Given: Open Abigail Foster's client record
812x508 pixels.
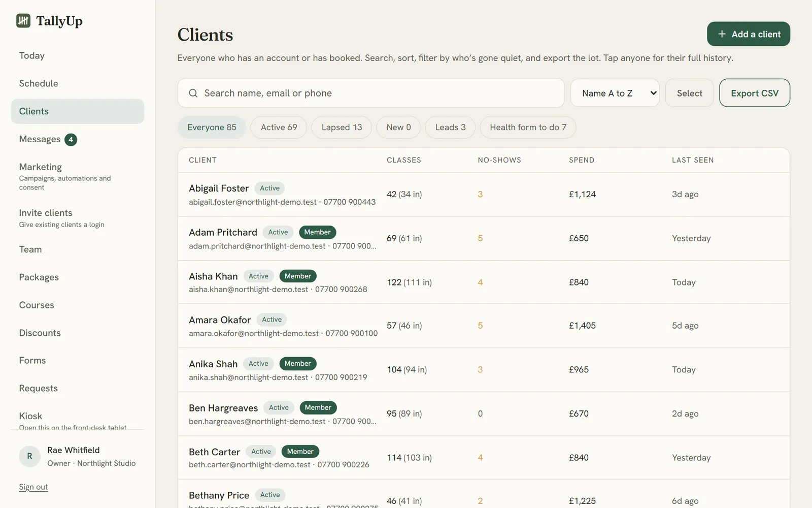Looking at the screenshot, I should [484, 195].
